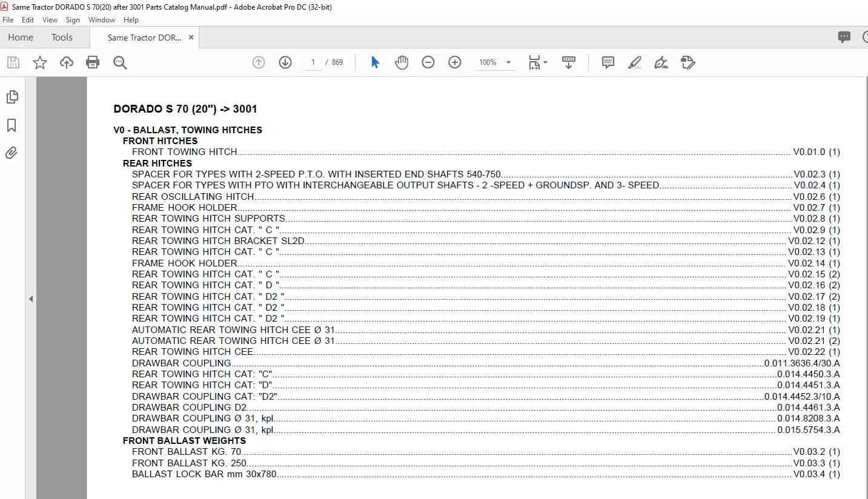Bookmark this file with the star icon

tap(40, 62)
